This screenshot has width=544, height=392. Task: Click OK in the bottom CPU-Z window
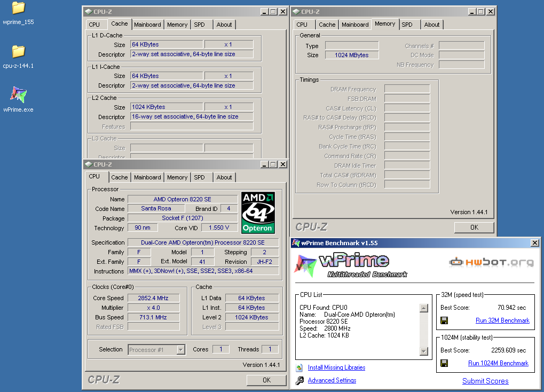[266, 380]
